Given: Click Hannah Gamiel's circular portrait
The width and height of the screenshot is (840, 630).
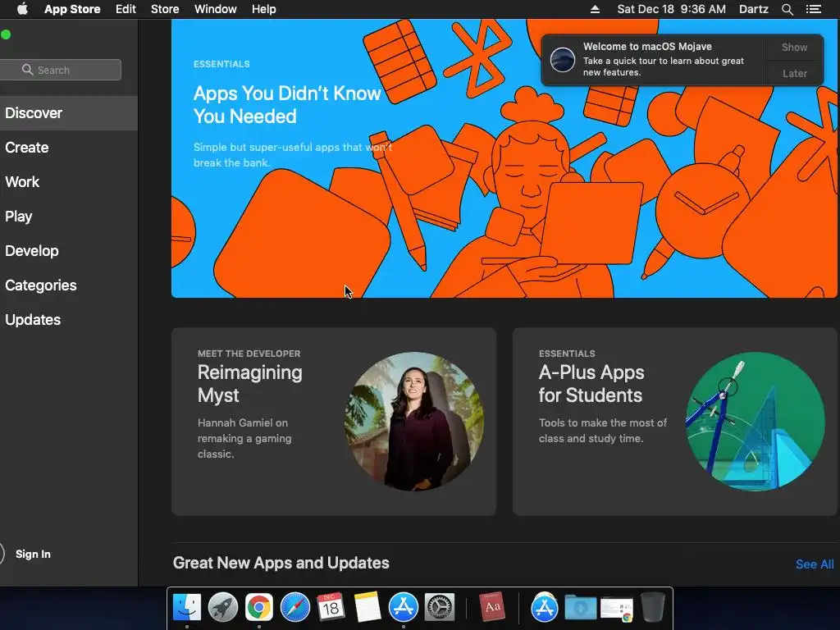Looking at the screenshot, I should 414,421.
